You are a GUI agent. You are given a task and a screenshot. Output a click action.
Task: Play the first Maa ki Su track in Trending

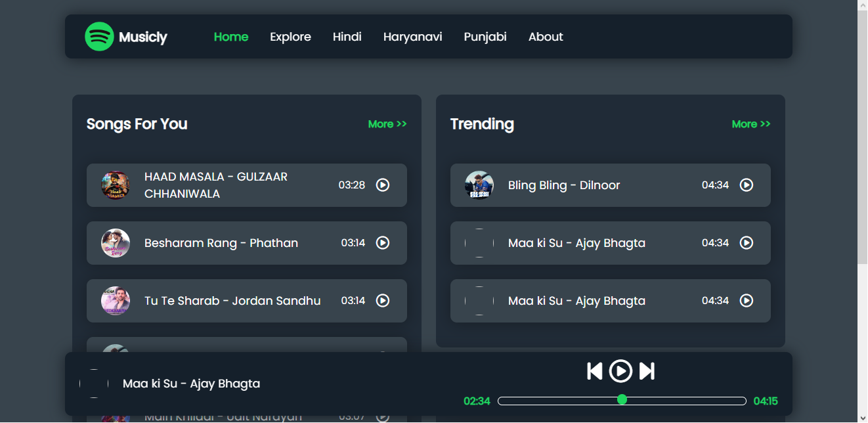[x=747, y=242]
